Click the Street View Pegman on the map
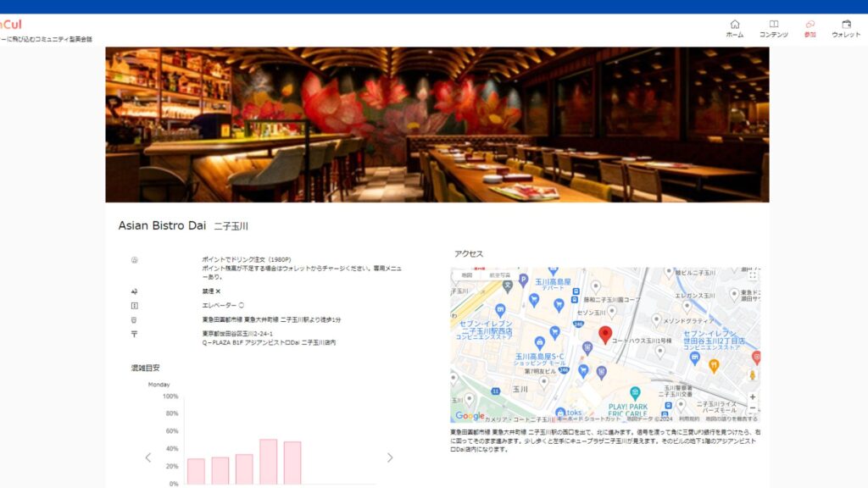 (753, 375)
